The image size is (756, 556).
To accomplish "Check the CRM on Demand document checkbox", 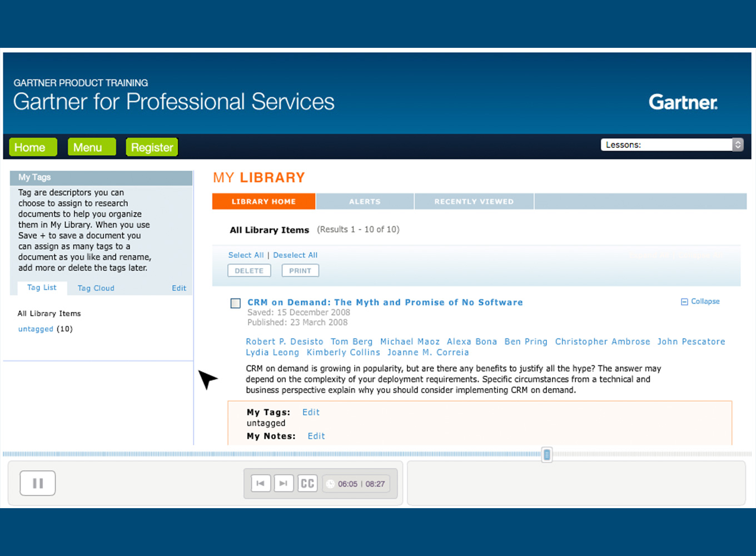I will point(236,303).
